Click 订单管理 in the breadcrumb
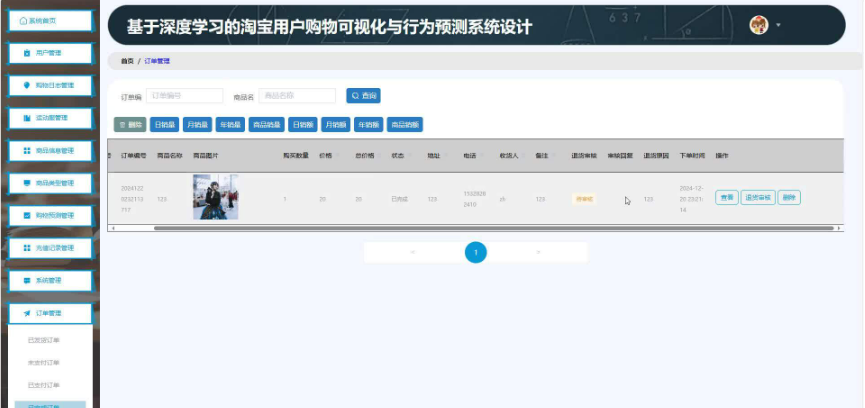The image size is (865, 408). [x=157, y=61]
